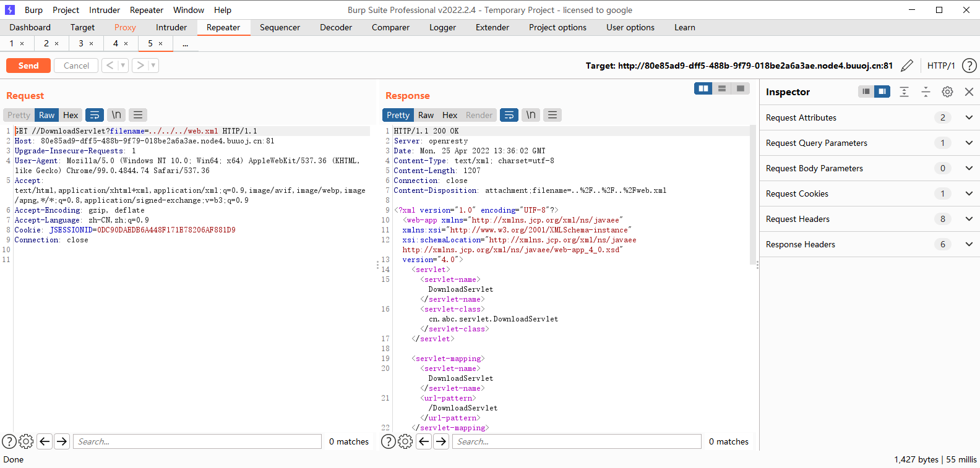Close Repeater tab 3
The height and width of the screenshot is (468, 980).
92,44
